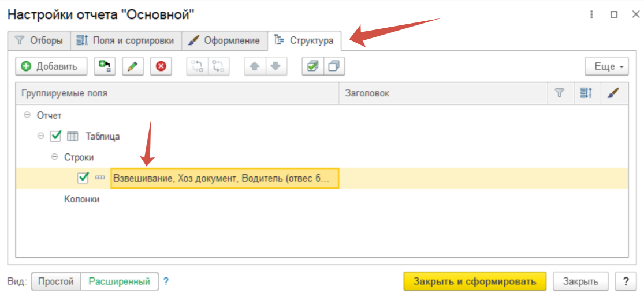Collapse the Строки tree node

coord(54,157)
